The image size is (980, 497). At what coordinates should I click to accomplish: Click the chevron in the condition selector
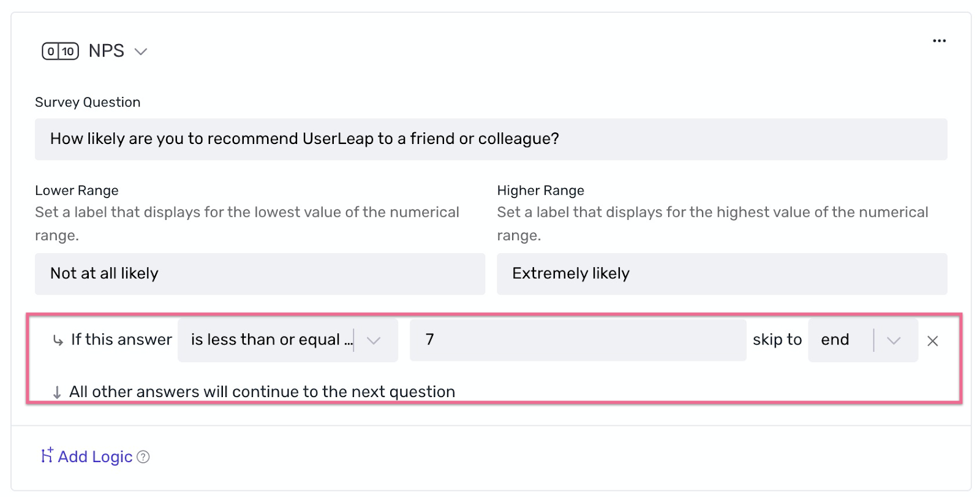tap(374, 341)
